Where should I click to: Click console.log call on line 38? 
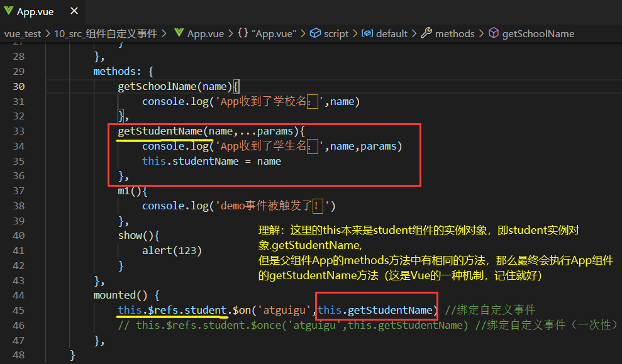pyautogui.click(x=175, y=206)
